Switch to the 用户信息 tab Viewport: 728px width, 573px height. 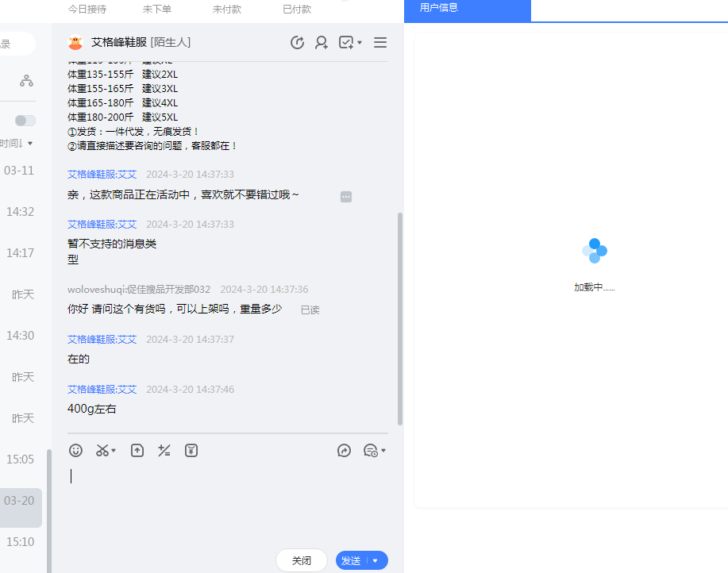pyautogui.click(x=439, y=8)
